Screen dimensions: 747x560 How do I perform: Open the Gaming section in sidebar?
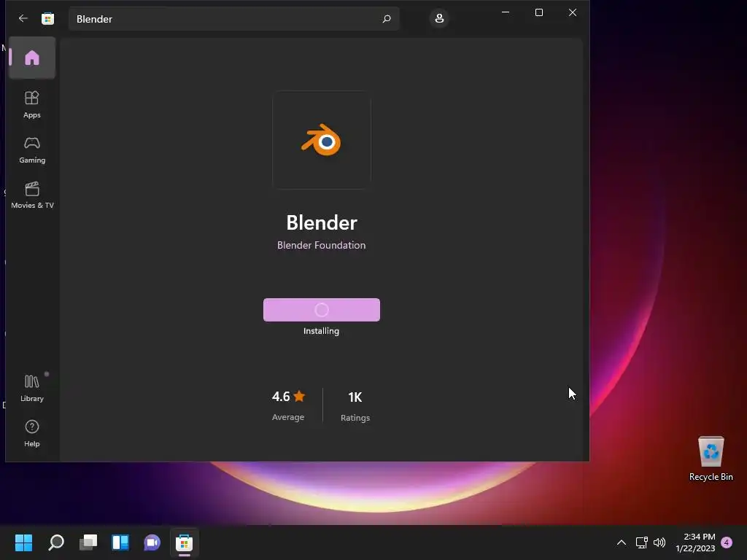click(x=32, y=150)
